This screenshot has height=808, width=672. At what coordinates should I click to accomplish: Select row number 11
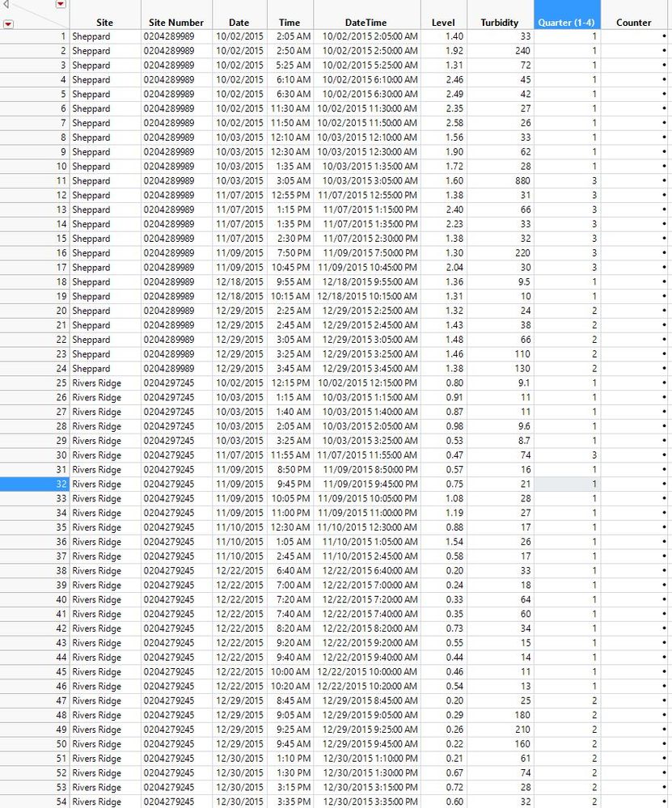[35, 181]
